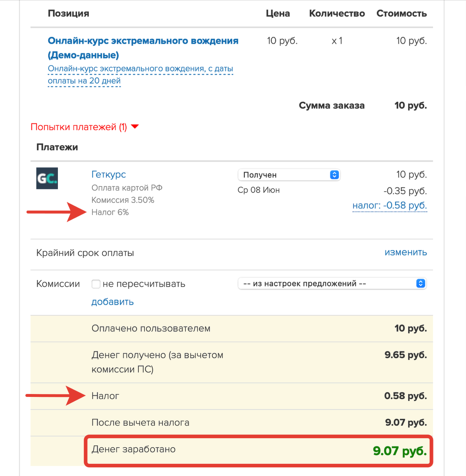Click the GC Геткурс logo thumbnail
Image resolution: width=466 pixels, height=476 pixels.
coord(47,178)
